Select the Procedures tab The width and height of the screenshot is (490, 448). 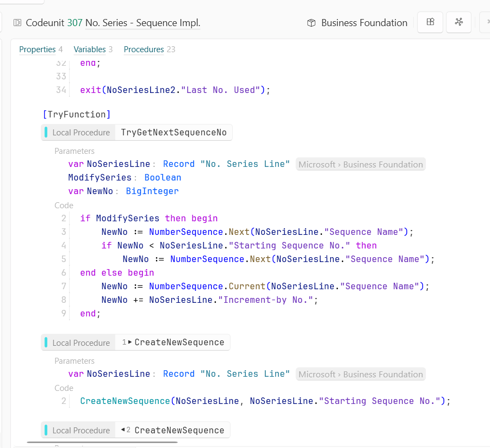[x=144, y=49]
